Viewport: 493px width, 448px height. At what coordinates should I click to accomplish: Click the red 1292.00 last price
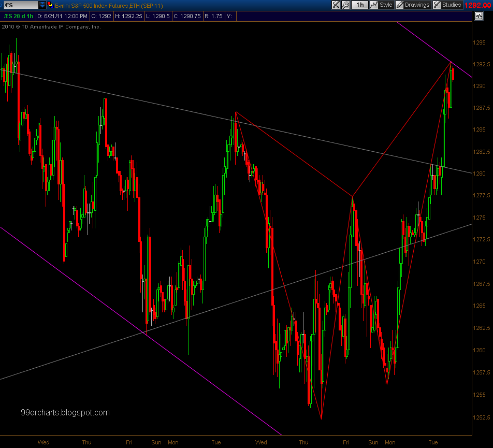478,5
